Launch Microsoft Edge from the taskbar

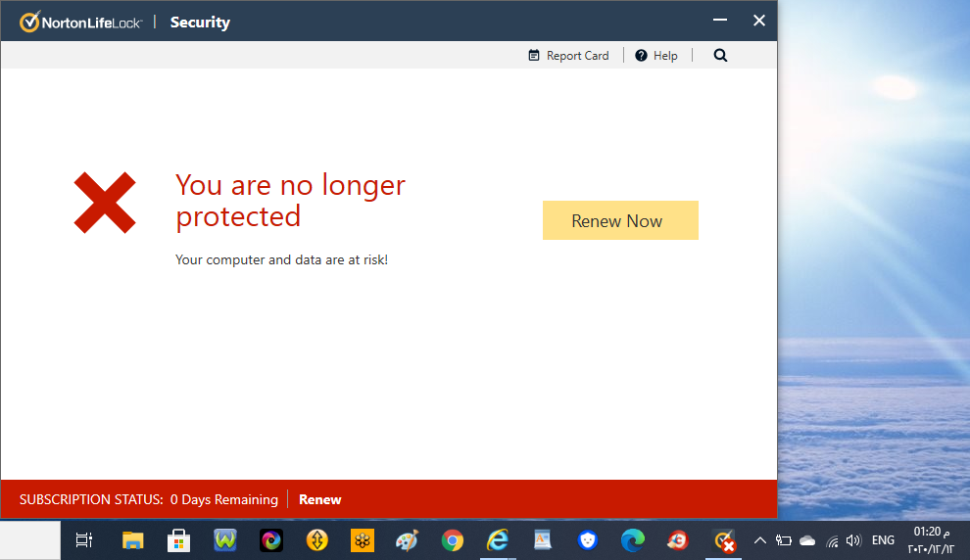[632, 540]
